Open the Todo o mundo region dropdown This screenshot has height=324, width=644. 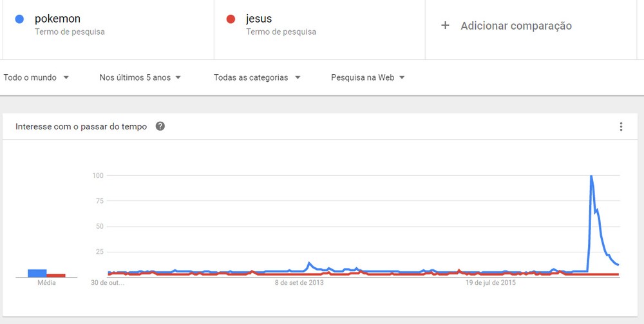tap(36, 77)
